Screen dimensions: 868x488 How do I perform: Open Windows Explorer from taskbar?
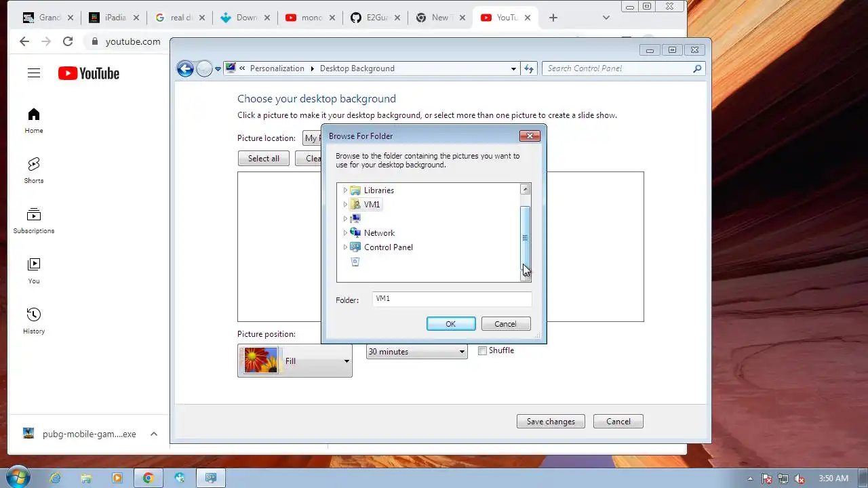pyautogui.click(x=86, y=478)
